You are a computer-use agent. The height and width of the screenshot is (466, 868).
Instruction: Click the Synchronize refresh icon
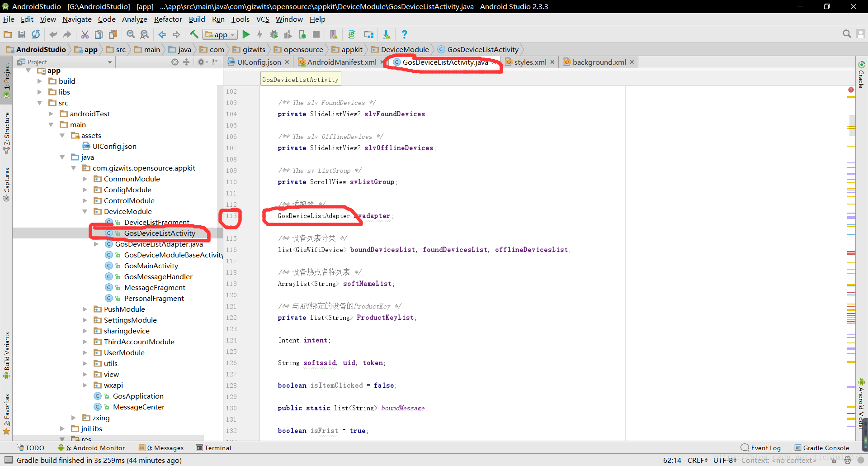pos(36,34)
